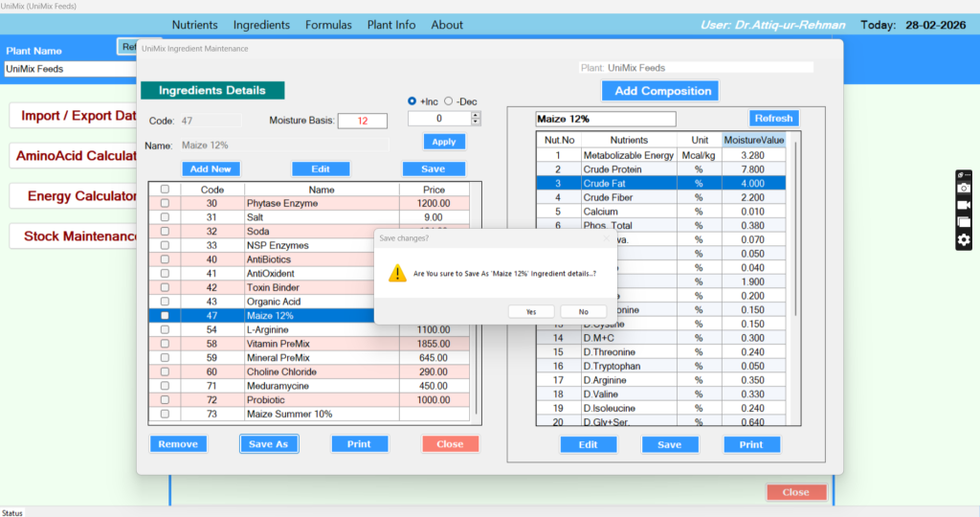Click the video record icon in side toolbar
The image size is (980, 517).
coord(964,206)
